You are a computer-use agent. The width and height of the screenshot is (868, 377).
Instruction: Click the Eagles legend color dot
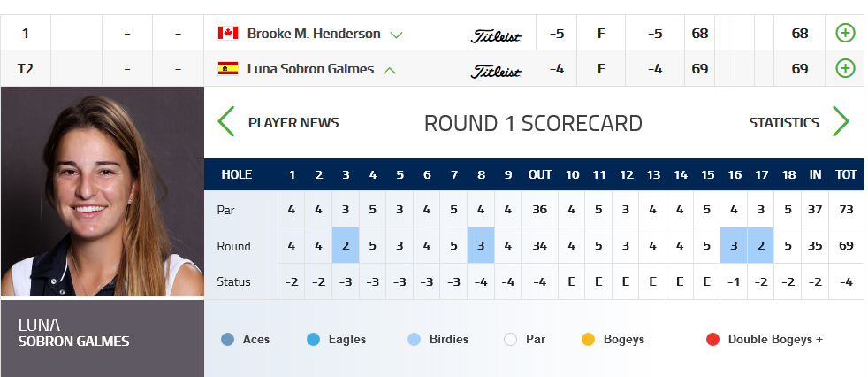(313, 339)
